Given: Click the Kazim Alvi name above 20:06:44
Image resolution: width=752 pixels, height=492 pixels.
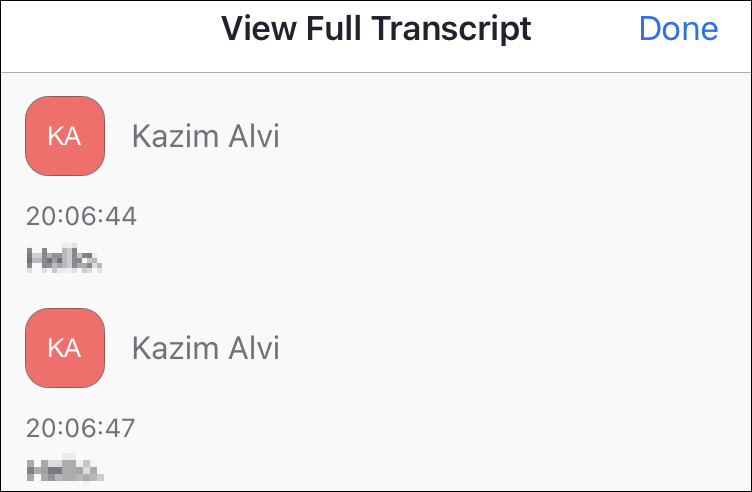Looking at the screenshot, I should [205, 136].
